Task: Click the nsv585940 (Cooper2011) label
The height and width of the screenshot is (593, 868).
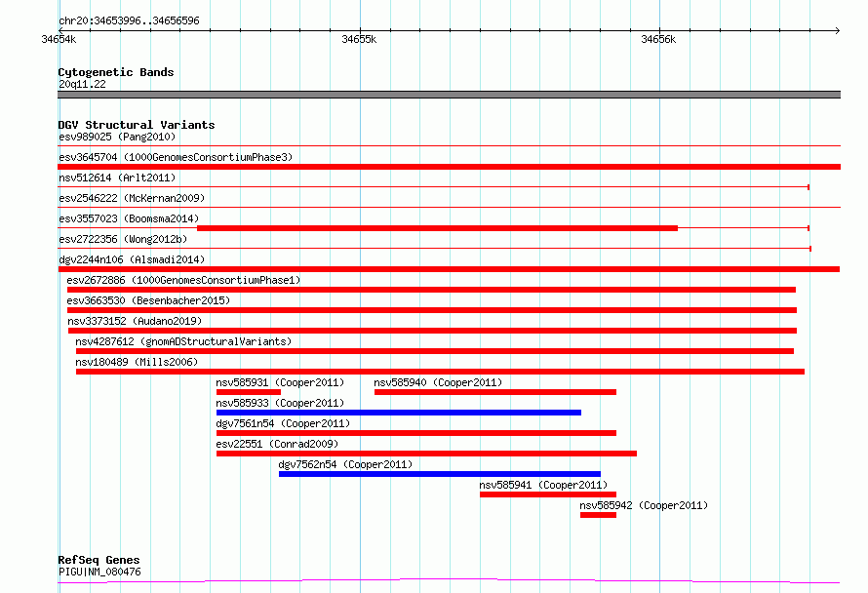Action: click(438, 382)
